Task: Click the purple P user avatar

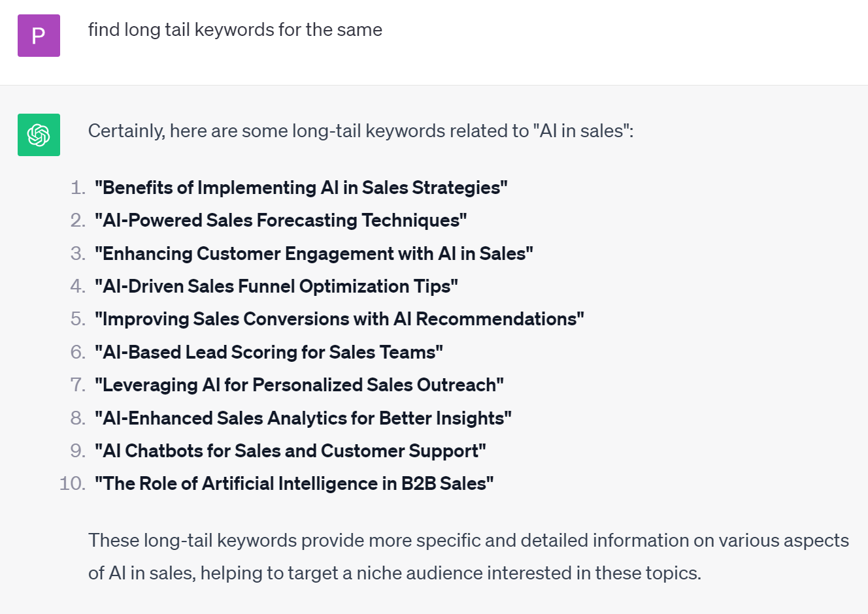Action: coord(39,35)
